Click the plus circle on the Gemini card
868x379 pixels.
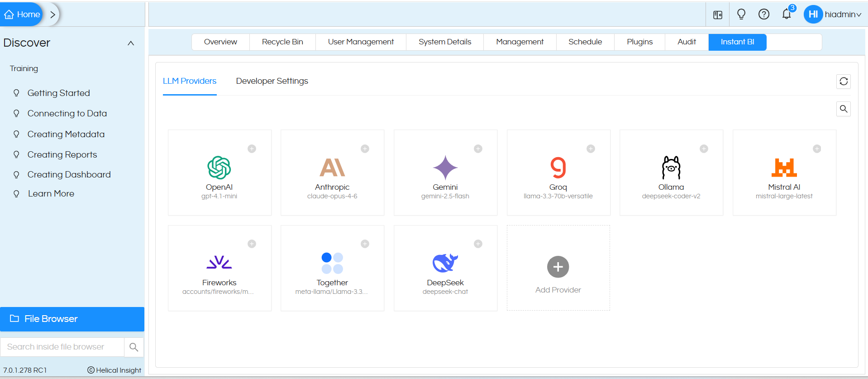tap(478, 149)
